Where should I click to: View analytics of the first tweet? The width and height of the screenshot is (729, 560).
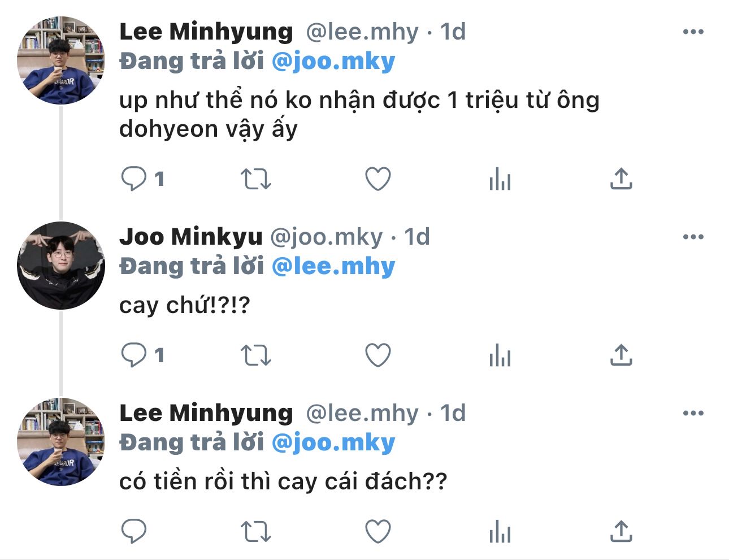coord(500,179)
